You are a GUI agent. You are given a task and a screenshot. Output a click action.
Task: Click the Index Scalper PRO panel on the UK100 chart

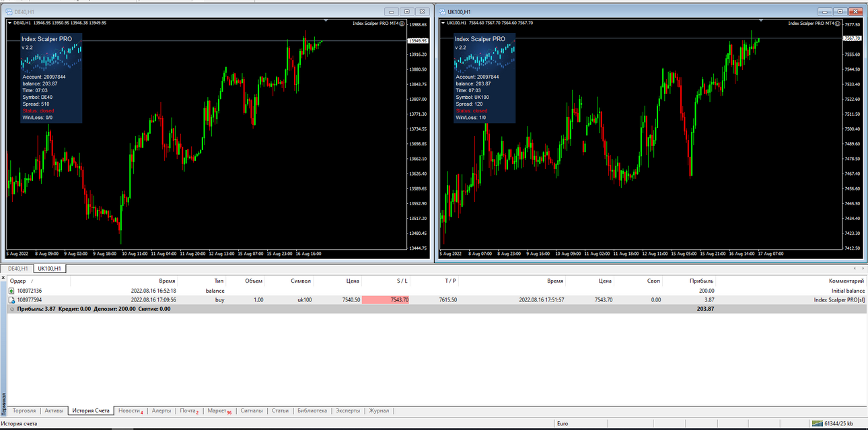(x=484, y=78)
